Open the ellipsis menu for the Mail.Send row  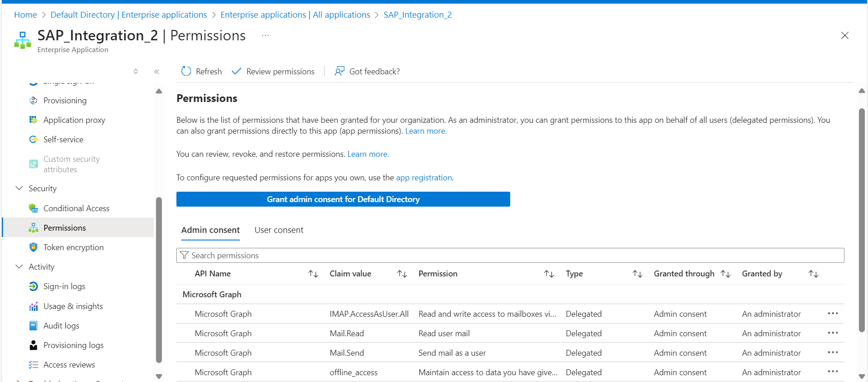point(833,353)
